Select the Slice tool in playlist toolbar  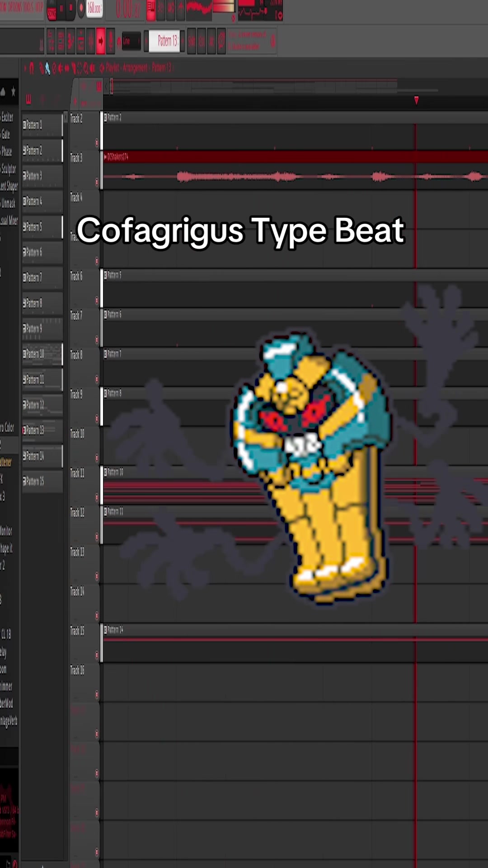coord(74,69)
